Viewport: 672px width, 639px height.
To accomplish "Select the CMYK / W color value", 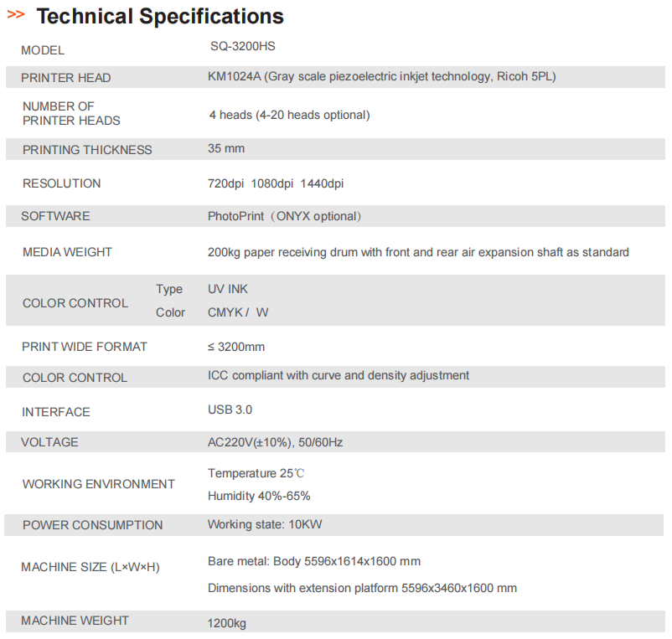I will tap(238, 312).
